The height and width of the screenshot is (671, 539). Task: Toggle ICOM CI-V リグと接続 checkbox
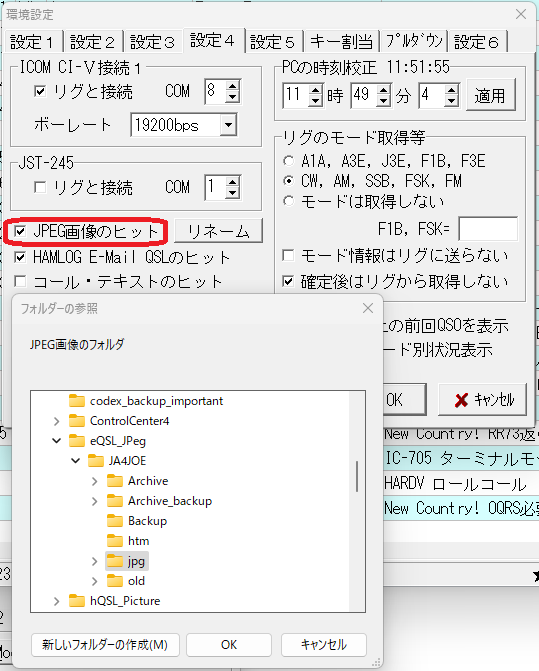[x=40, y=91]
